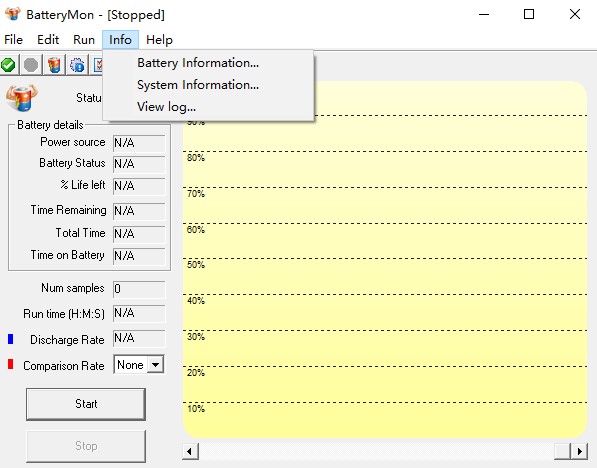
Task: Click the Discharge Rate label text
Action: pos(67,340)
